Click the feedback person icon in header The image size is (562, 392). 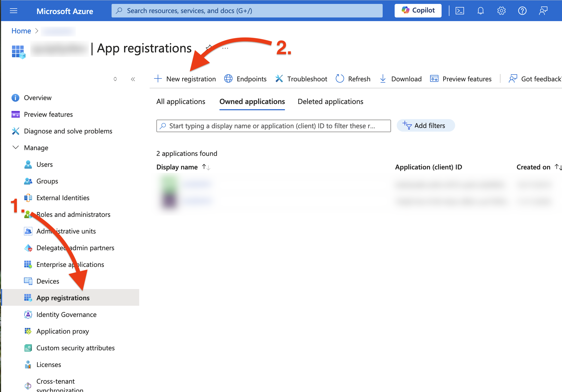[x=543, y=11]
